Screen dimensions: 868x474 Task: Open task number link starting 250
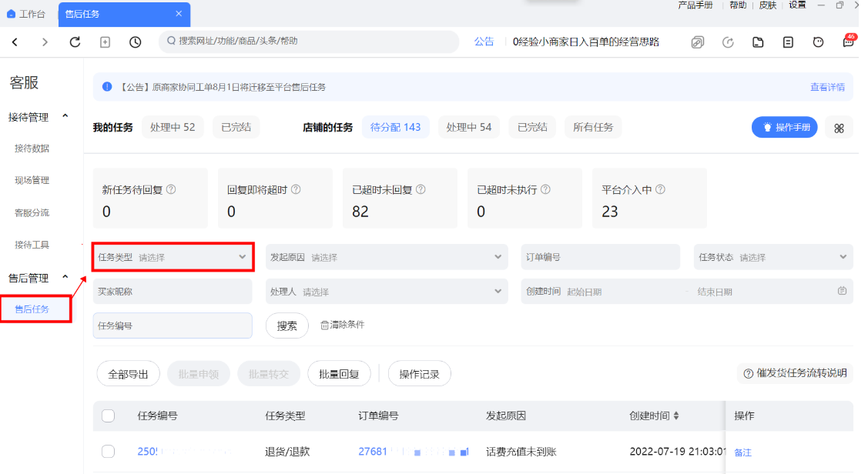tap(147, 452)
